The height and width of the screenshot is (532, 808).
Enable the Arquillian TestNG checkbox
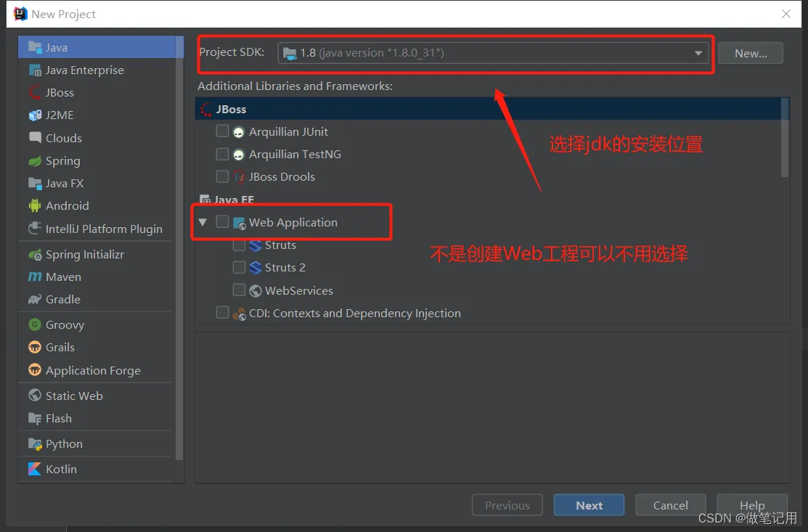point(222,153)
